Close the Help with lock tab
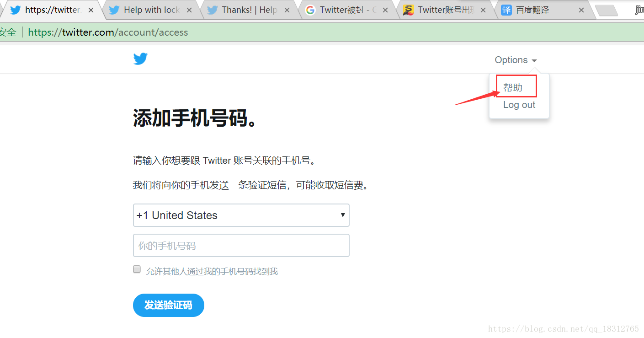The height and width of the screenshot is (338, 644). coord(189,10)
